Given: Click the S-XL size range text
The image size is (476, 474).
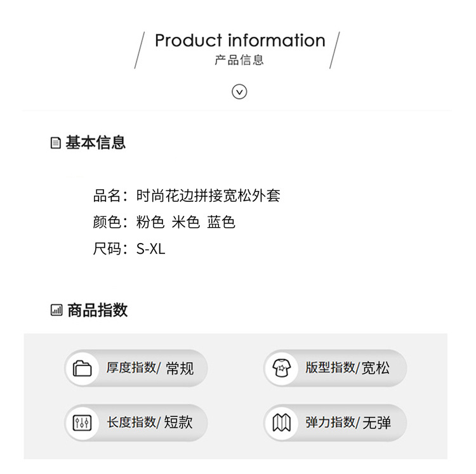Looking at the screenshot, I should pos(150,249).
